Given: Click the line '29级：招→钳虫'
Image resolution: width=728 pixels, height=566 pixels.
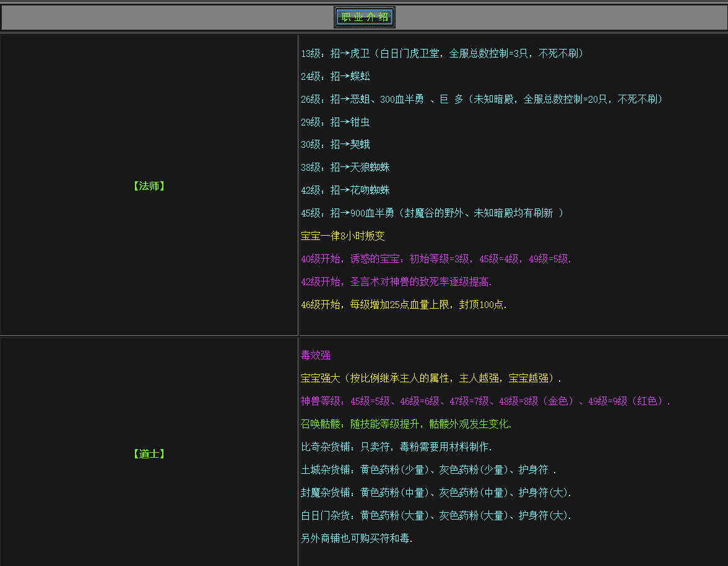Looking at the screenshot, I should tap(336, 122).
